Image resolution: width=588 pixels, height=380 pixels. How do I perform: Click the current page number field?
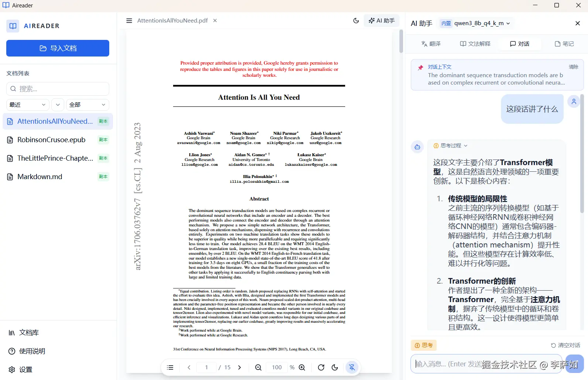pyautogui.click(x=206, y=367)
